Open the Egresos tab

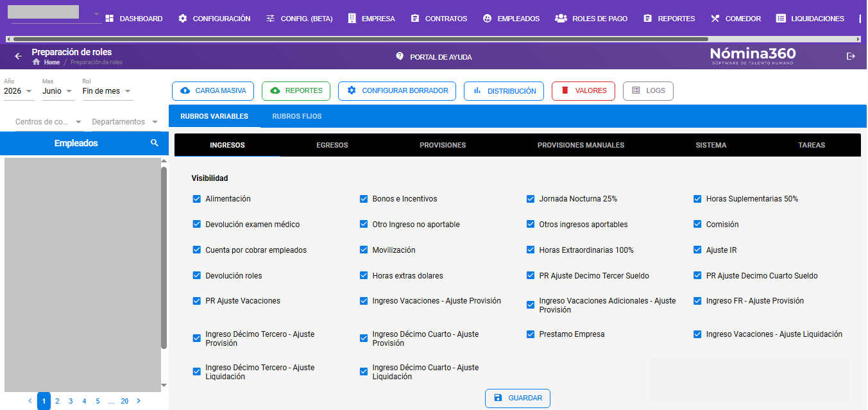pyautogui.click(x=332, y=145)
